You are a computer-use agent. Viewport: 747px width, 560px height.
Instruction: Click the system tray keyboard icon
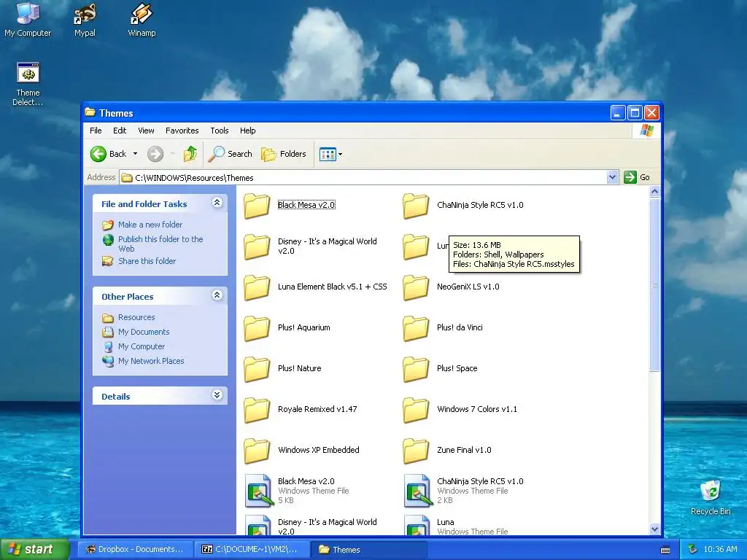[665, 550]
